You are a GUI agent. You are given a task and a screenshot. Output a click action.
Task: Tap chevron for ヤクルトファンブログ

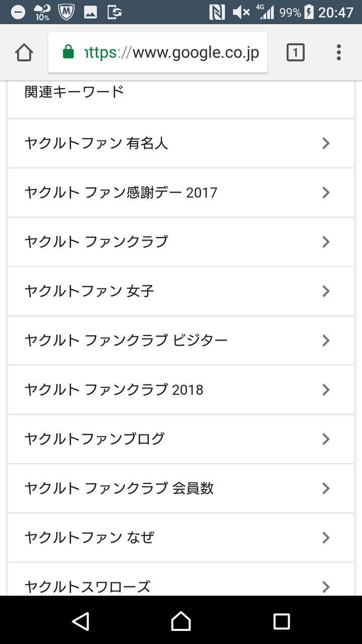click(x=326, y=439)
